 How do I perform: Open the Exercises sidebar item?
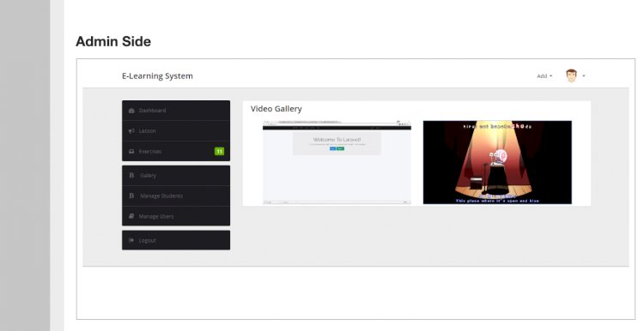pyautogui.click(x=176, y=151)
